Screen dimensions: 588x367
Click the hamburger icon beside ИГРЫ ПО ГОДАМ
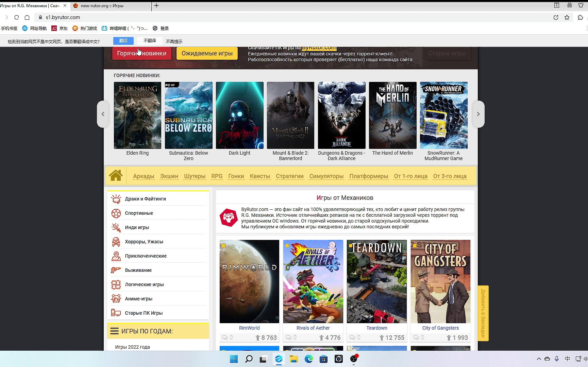pos(115,331)
